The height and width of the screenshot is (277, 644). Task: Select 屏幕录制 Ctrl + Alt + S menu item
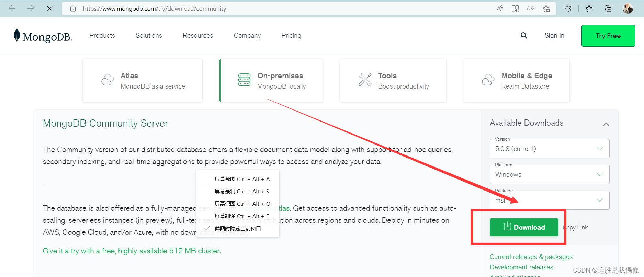238,191
